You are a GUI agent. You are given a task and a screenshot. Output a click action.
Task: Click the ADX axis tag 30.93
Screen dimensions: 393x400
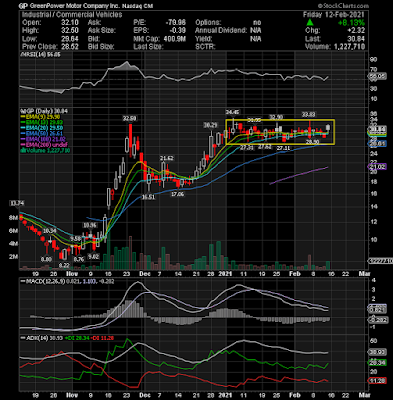pyautogui.click(x=377, y=352)
